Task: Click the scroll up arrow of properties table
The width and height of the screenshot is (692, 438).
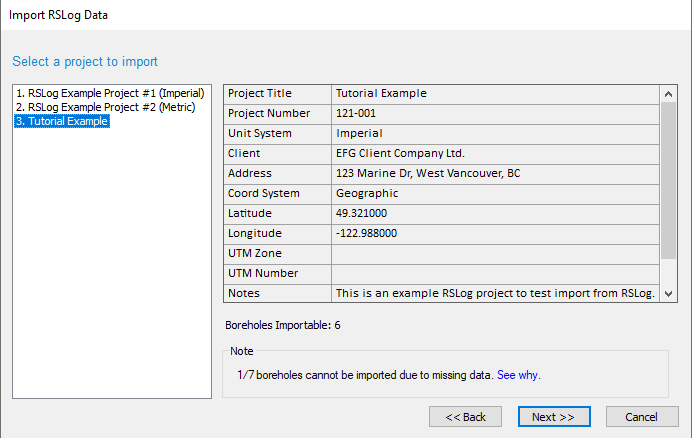Action: point(668,94)
